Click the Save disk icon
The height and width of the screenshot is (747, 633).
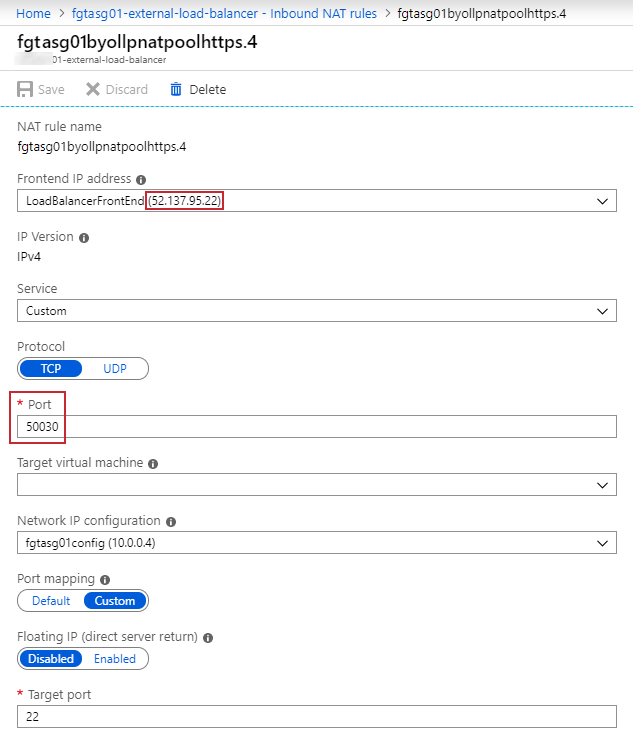25,89
